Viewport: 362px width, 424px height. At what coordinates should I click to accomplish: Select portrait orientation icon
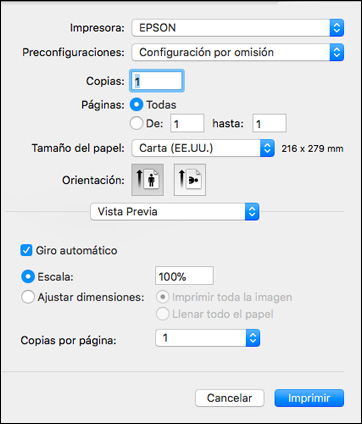[x=148, y=180]
